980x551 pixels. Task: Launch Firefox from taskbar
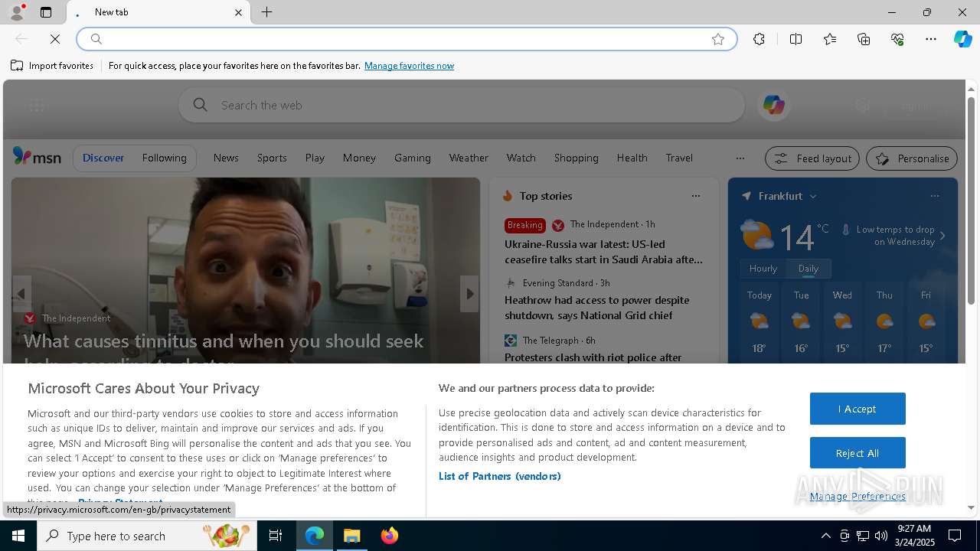click(x=390, y=536)
